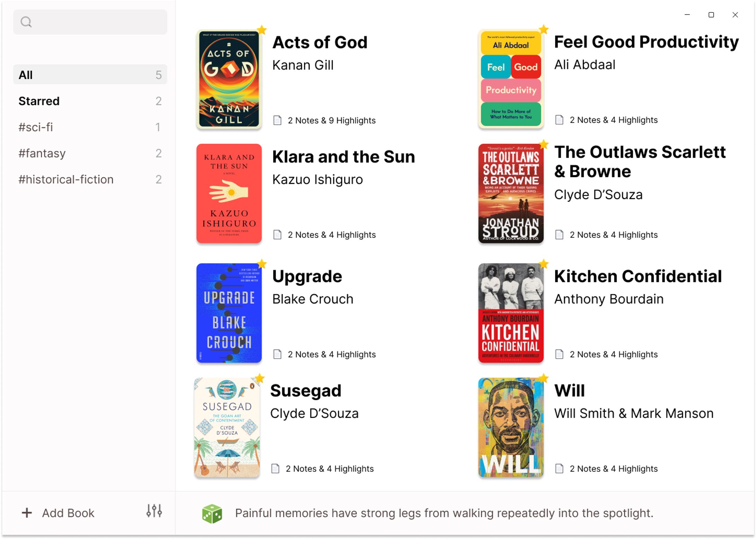756x539 pixels.
Task: Click the magnifier search icon
Action: click(x=26, y=22)
